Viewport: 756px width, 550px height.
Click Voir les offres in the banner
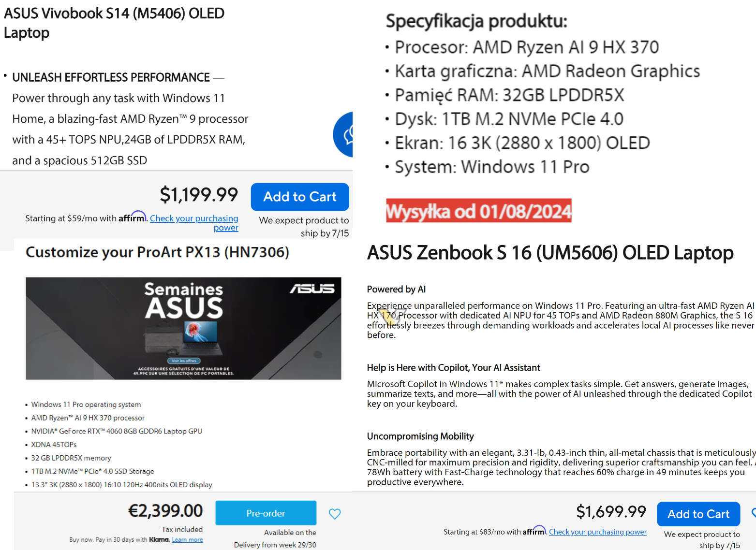tap(184, 361)
